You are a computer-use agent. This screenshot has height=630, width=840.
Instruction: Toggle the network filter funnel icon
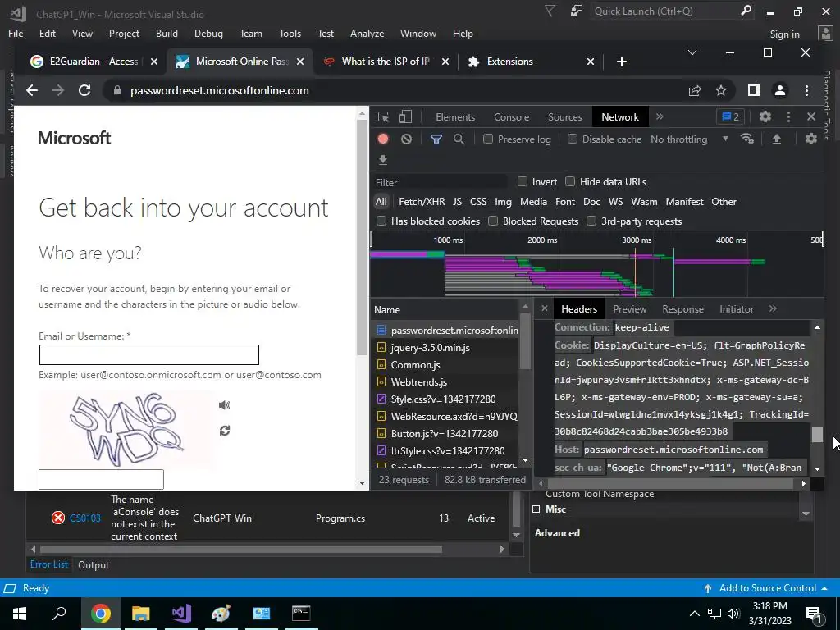[x=436, y=139]
